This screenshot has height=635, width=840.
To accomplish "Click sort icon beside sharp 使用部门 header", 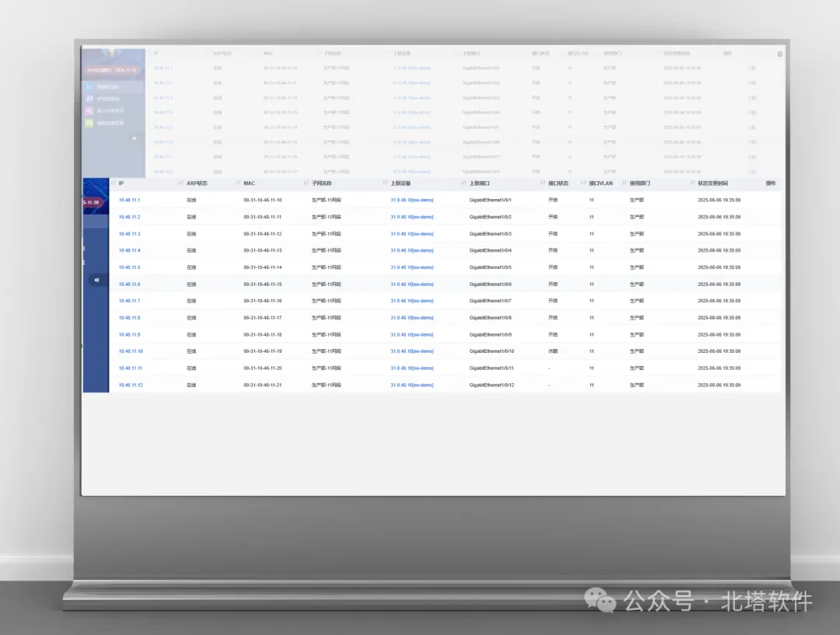I will pos(624,183).
